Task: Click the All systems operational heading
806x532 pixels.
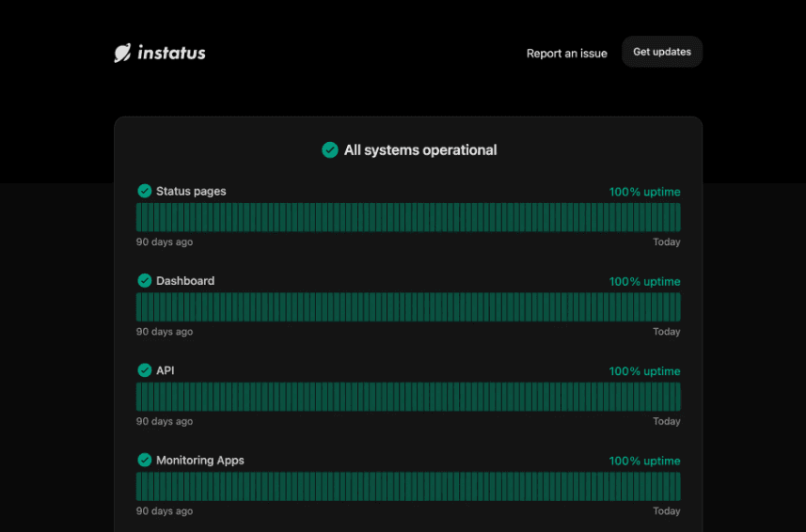Action: tap(420, 150)
